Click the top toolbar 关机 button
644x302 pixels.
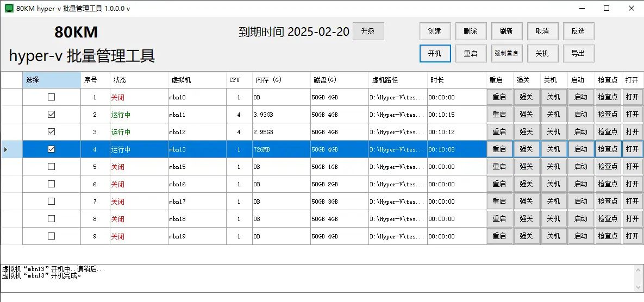[x=542, y=53]
